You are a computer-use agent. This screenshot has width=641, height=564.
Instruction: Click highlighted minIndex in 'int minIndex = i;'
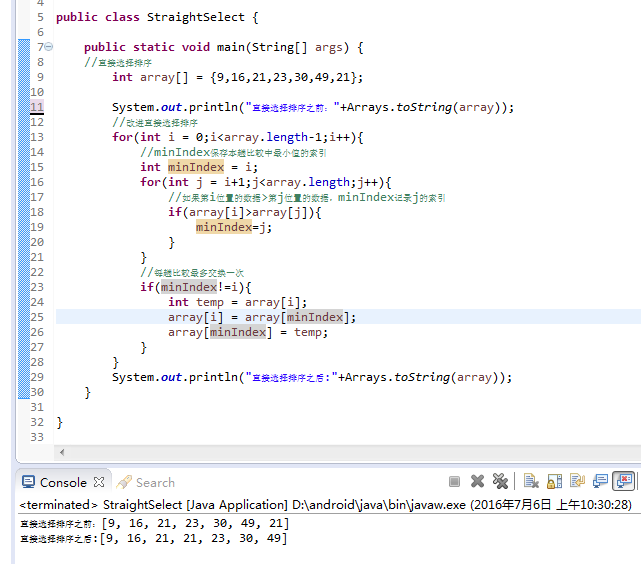tap(196, 167)
